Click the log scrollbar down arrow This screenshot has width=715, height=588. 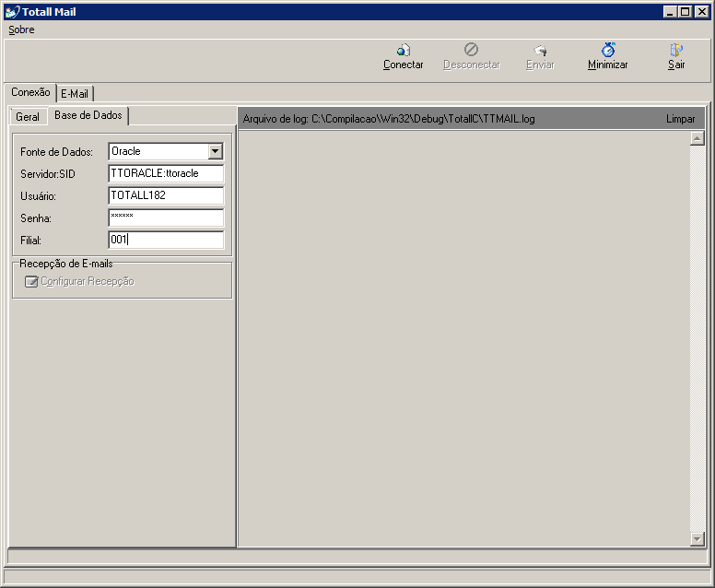(x=697, y=539)
